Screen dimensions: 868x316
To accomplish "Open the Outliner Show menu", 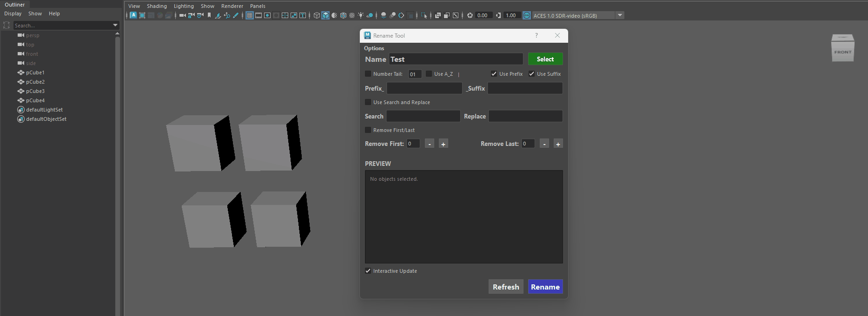I will pyautogui.click(x=35, y=13).
